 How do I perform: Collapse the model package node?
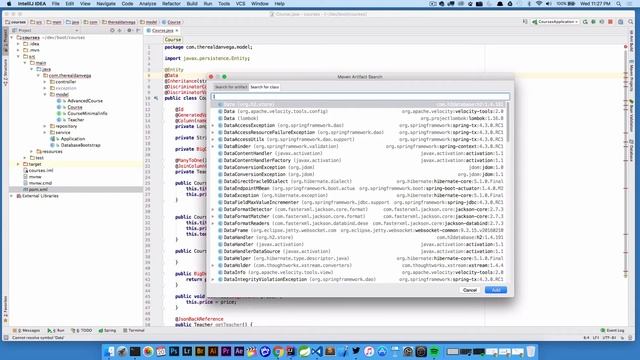pyautogui.click(x=45, y=95)
